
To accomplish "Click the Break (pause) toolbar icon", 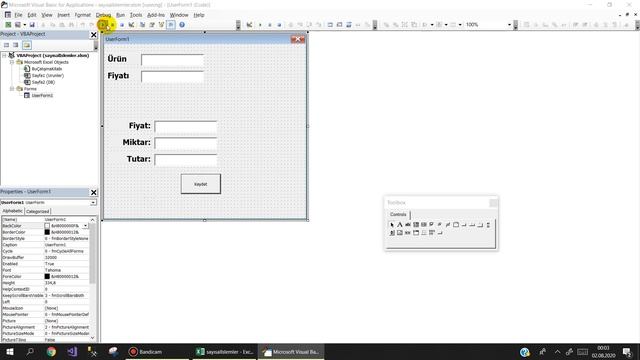I will pyautogui.click(x=112, y=25).
